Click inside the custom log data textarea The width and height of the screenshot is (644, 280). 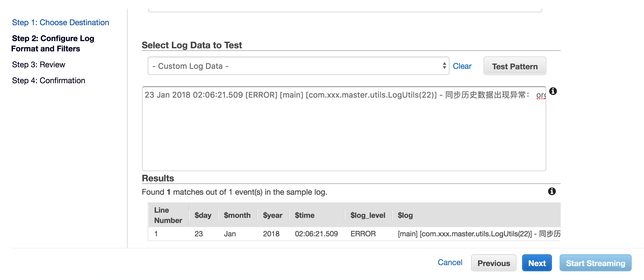344,134
